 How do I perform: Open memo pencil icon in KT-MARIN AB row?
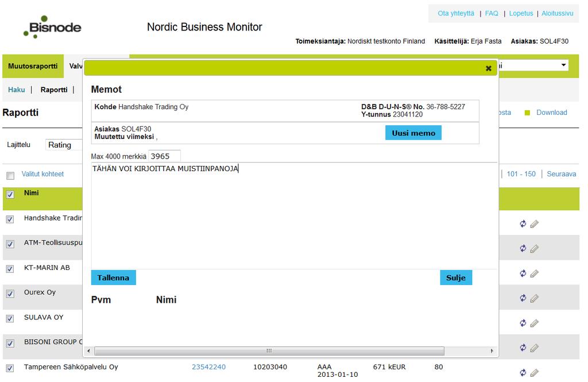click(x=535, y=273)
